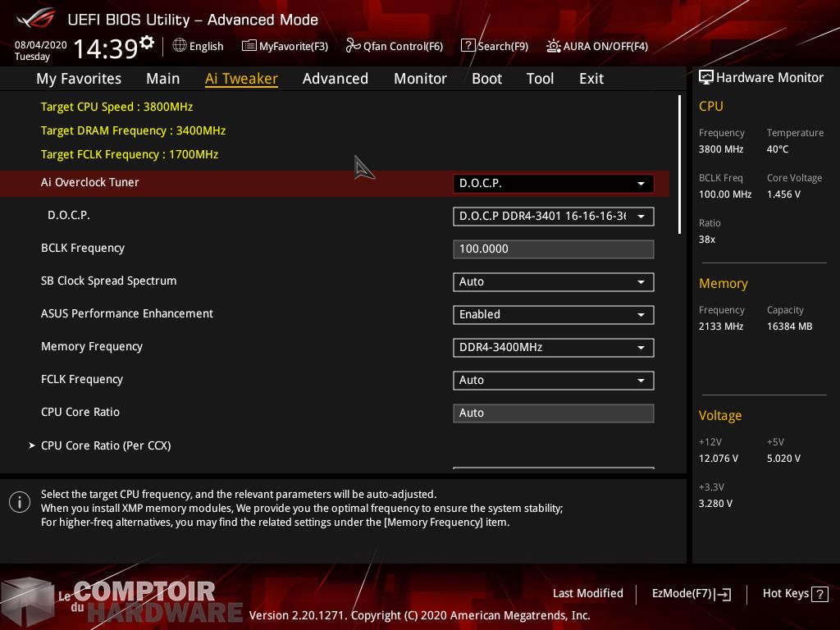Viewport: 840px width, 630px height.
Task: Click the 100.00 MHz BCLK value
Action: pos(725,194)
